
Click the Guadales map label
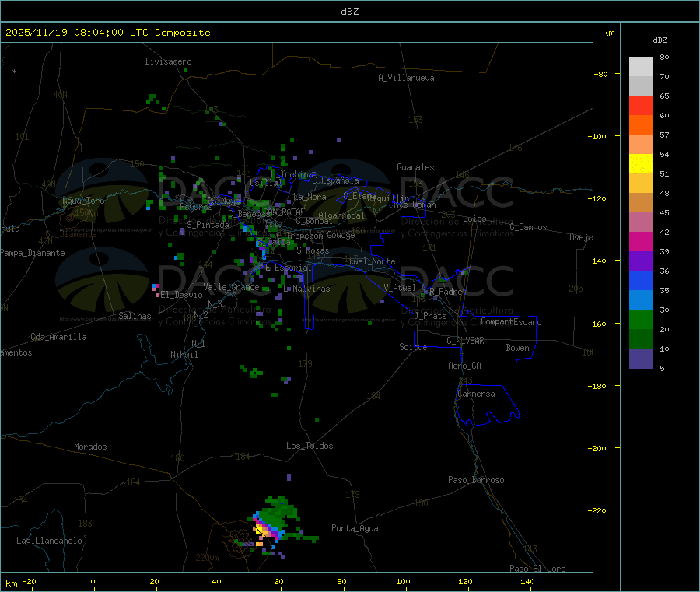pos(415,167)
